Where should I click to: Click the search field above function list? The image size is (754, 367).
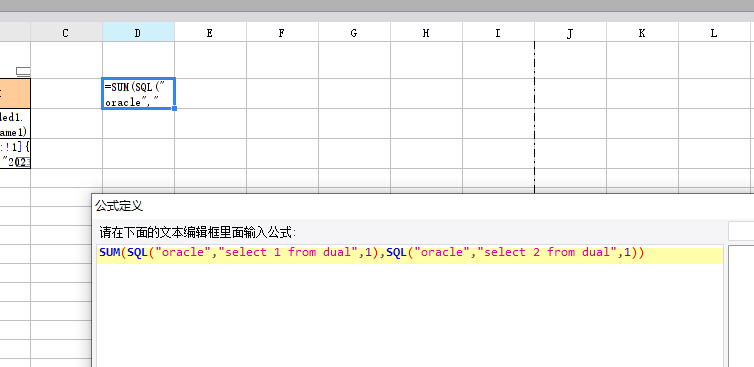[x=741, y=231]
